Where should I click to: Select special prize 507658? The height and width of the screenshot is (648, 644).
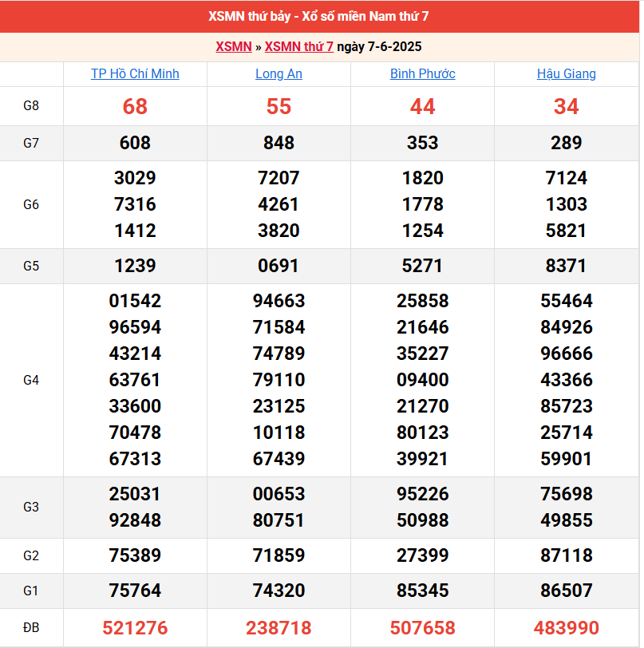[422, 628]
